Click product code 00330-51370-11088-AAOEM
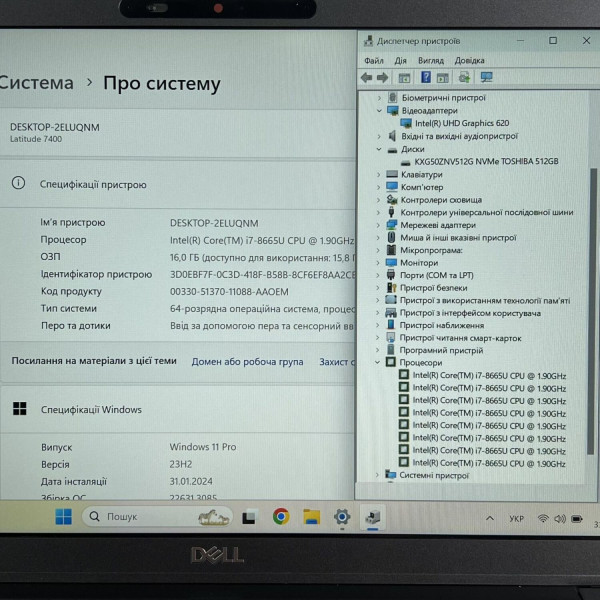Screen dimensions: 600x600 [x=229, y=292]
